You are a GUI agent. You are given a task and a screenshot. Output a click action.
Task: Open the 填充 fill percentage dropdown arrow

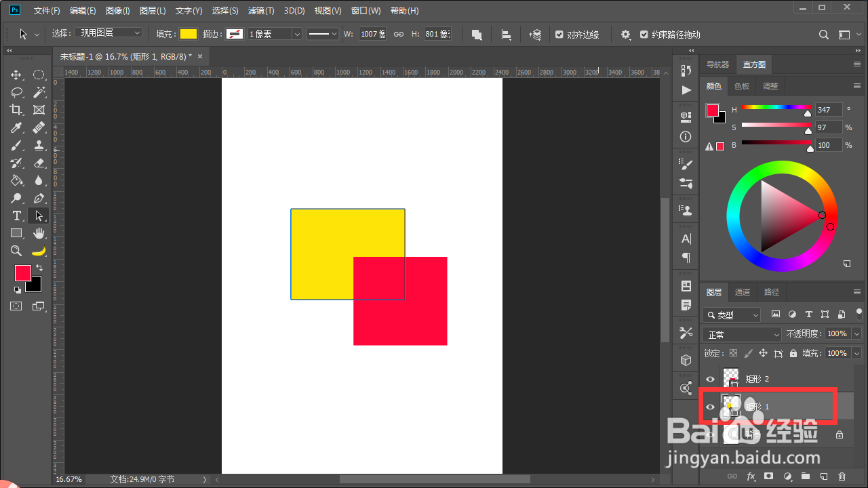(x=856, y=353)
